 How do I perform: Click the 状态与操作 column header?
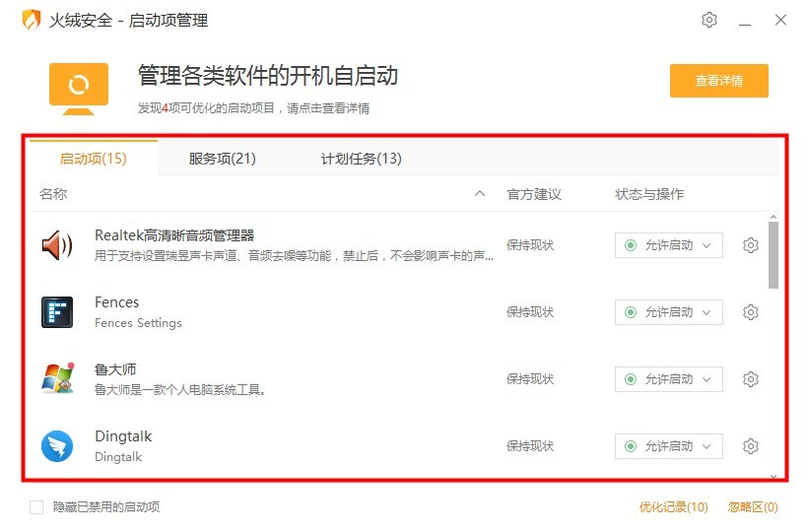tap(649, 194)
